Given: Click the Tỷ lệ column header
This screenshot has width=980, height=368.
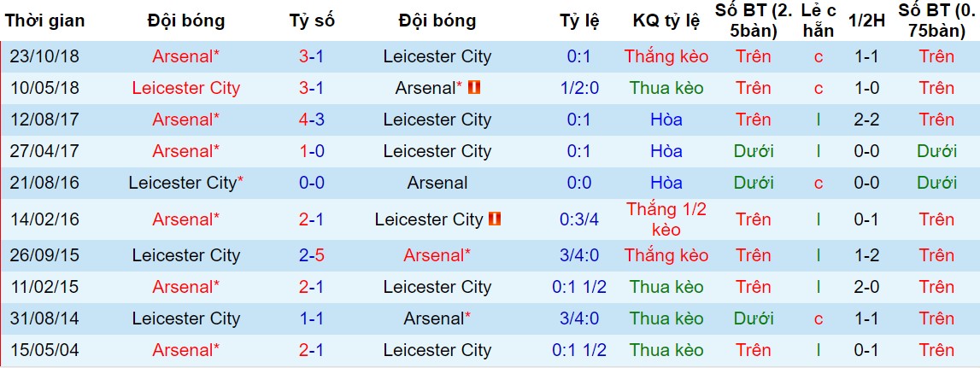Looking at the screenshot, I should click(x=579, y=20).
